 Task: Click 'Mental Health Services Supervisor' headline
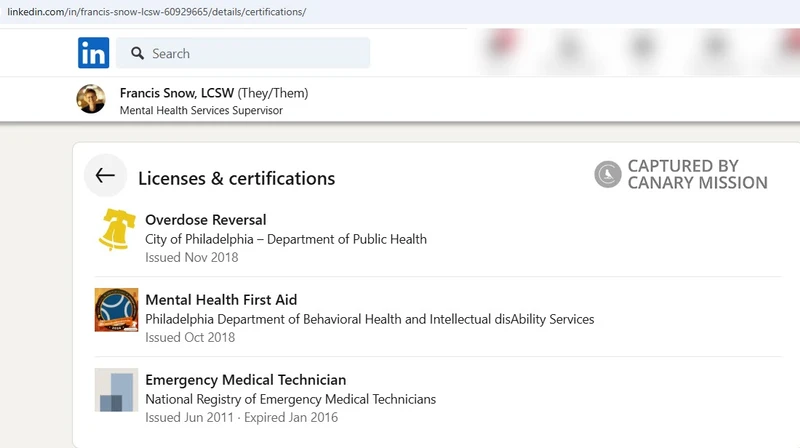(201, 110)
